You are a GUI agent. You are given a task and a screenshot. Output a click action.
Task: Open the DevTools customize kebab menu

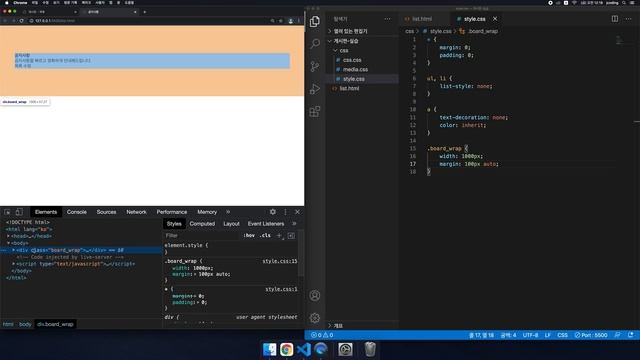[285, 212]
